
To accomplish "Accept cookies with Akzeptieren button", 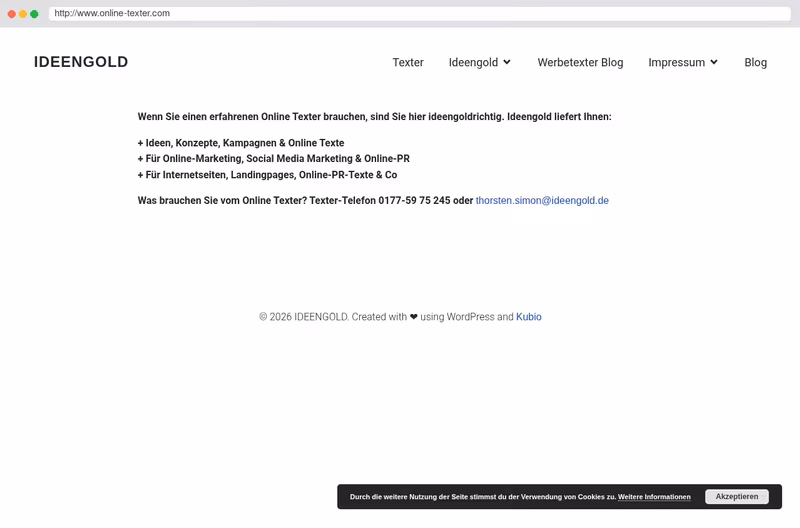I will [x=737, y=496].
